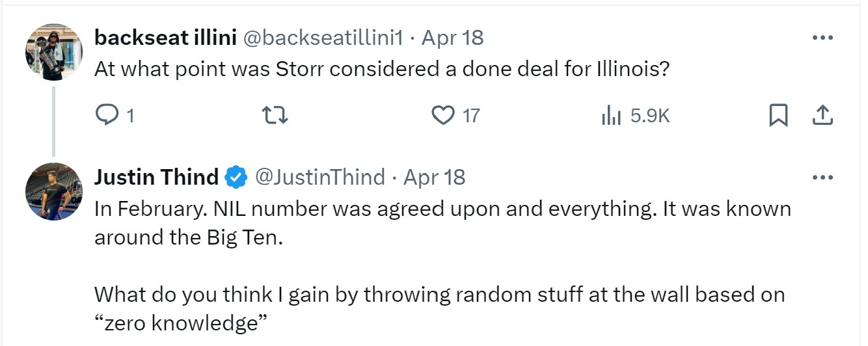Open the repost menu on the Storr question tweet
Viewport: 868px width, 346px height.
coord(274,116)
